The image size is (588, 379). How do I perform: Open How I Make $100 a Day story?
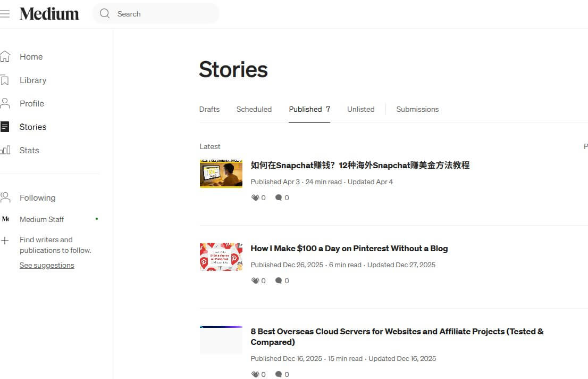click(x=349, y=248)
